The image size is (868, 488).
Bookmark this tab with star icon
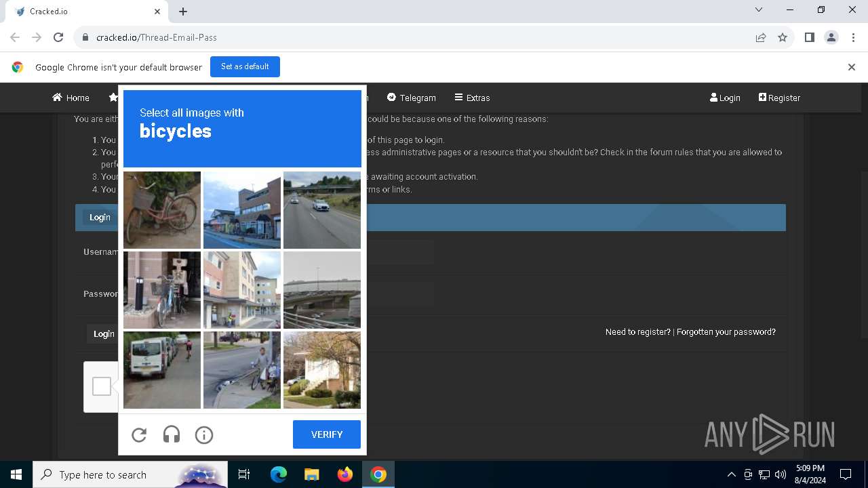pos(783,37)
